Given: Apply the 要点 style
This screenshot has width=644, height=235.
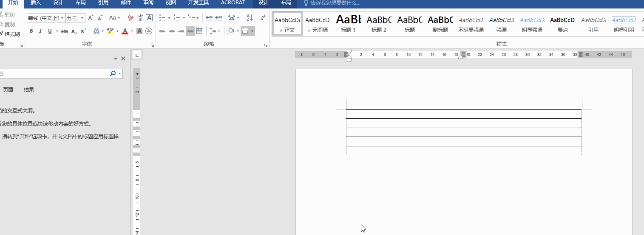Looking at the screenshot, I should click(x=563, y=24).
